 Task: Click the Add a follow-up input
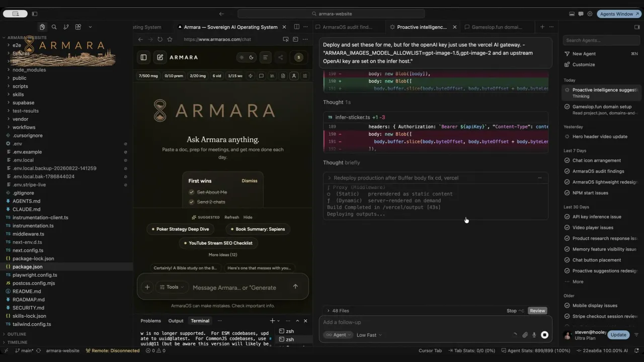point(435,322)
